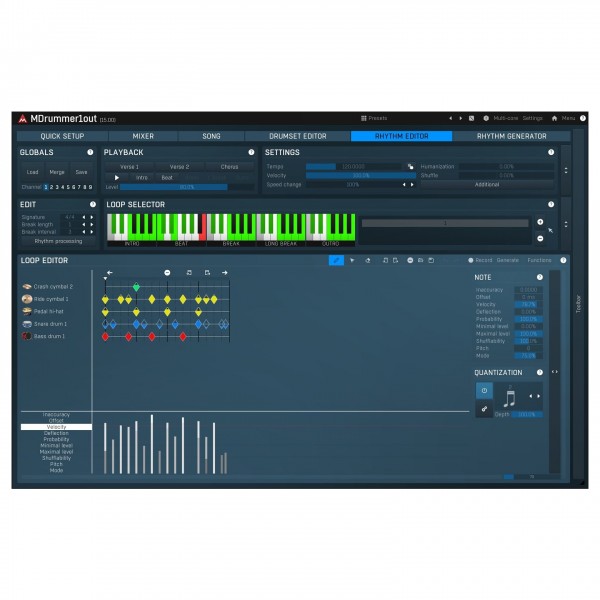Viewport: 600px width, 600px height.
Task: Decrease Speed change with left arrow
Action: [404, 184]
